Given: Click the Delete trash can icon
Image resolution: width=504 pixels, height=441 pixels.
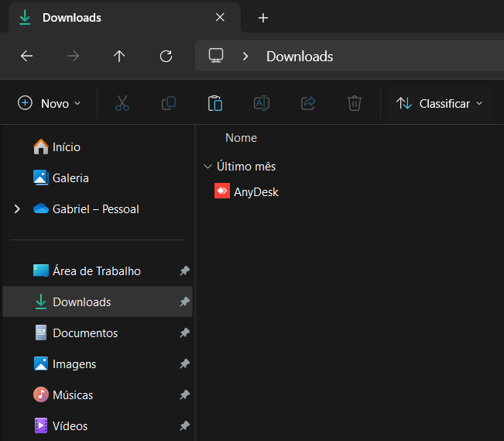Looking at the screenshot, I should click(355, 103).
